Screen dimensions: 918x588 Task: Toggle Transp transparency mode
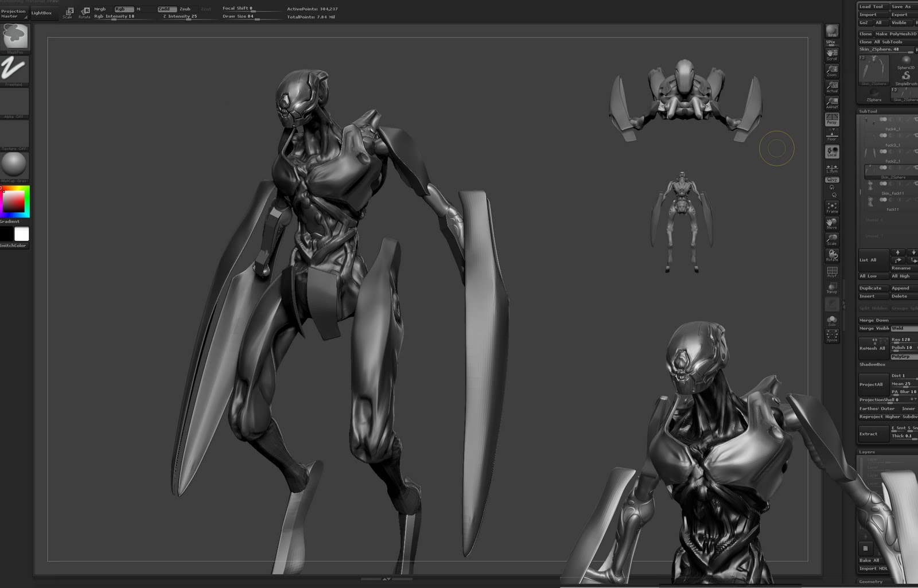coord(832,288)
